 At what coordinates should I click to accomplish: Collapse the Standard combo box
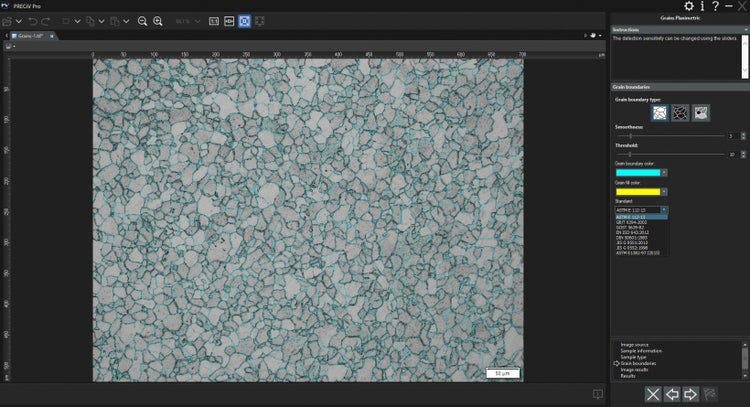(663, 209)
